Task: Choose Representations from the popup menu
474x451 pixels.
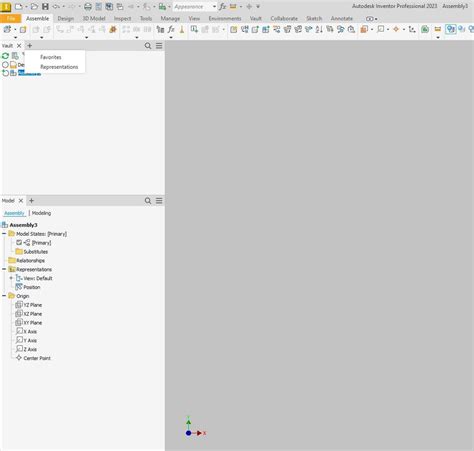Action: pos(59,67)
